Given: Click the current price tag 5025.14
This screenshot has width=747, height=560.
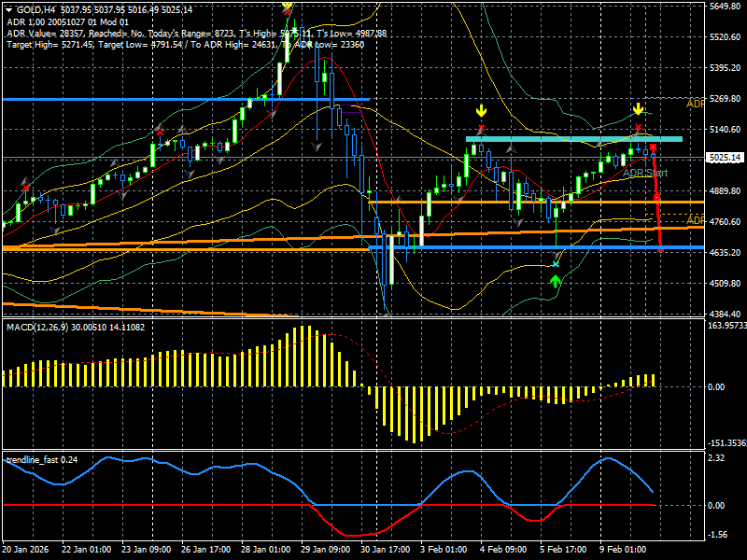Looking at the screenshot, I should (x=726, y=158).
